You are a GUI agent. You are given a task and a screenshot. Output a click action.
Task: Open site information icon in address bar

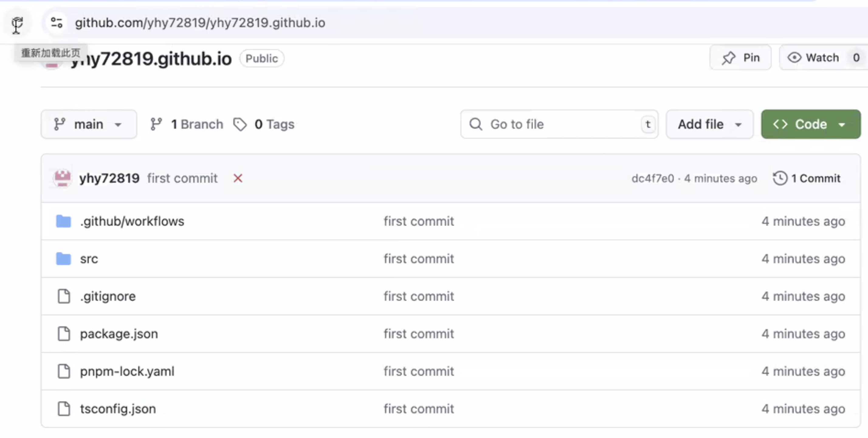pos(57,23)
